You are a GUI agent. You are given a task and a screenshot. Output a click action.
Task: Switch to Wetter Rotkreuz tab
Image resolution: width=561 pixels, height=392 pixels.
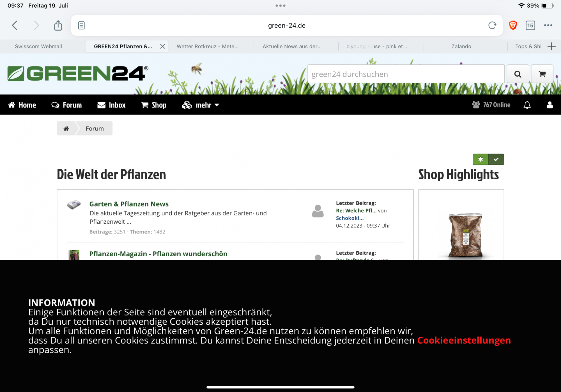pyautogui.click(x=208, y=46)
